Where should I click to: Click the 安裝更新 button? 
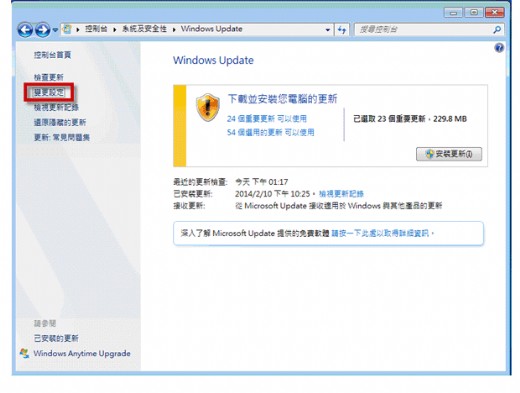449,154
